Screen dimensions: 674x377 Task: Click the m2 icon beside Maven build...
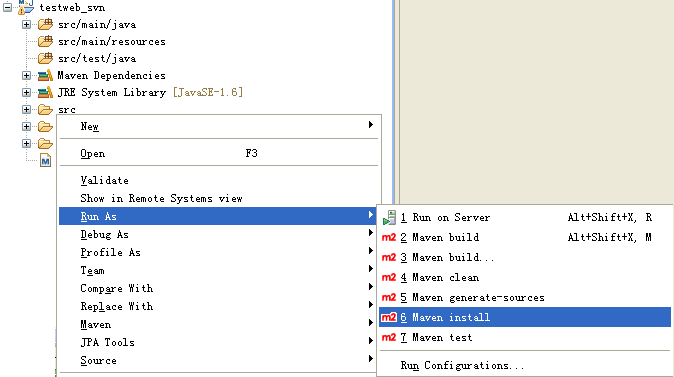[389, 257]
